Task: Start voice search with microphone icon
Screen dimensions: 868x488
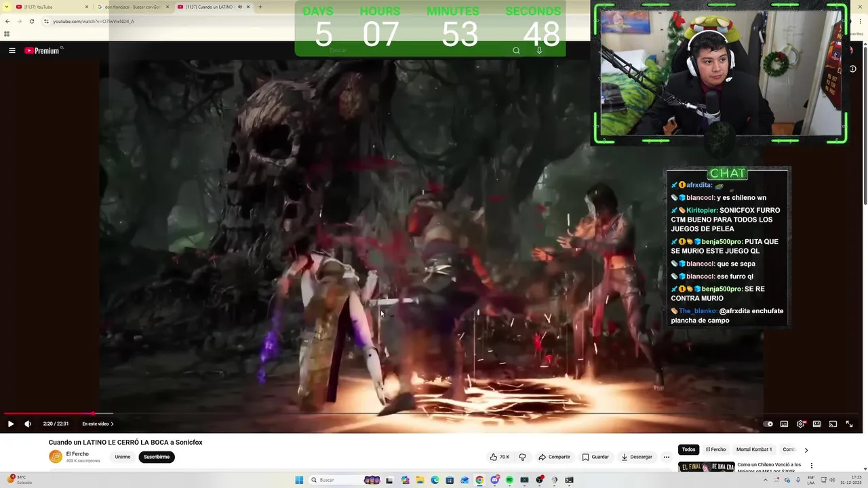Action: click(539, 50)
